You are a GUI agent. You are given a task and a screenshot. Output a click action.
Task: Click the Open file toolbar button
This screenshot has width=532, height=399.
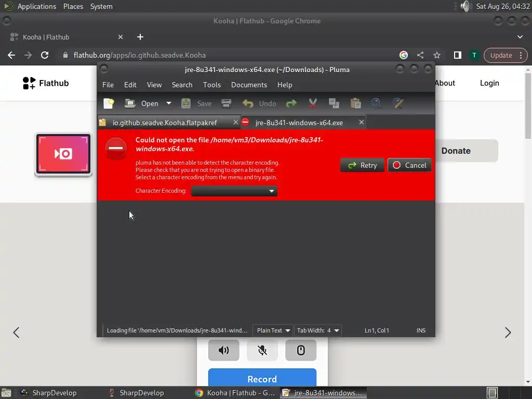pos(141,103)
